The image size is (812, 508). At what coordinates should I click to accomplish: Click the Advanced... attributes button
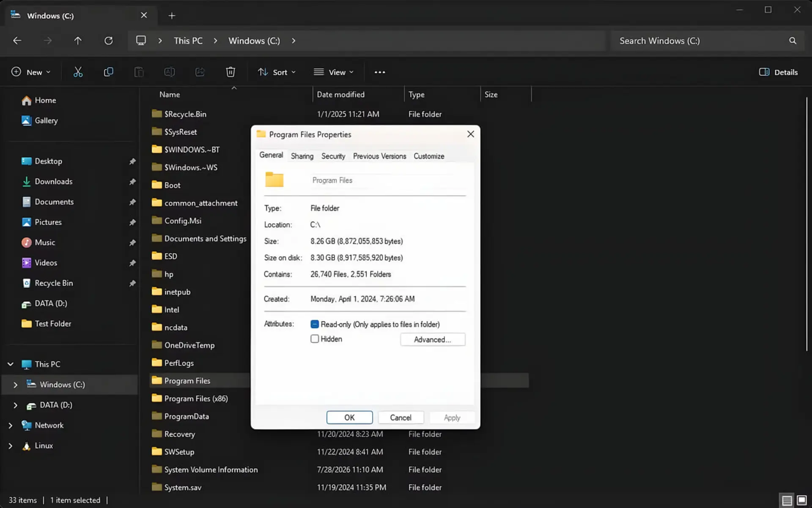[433, 339]
